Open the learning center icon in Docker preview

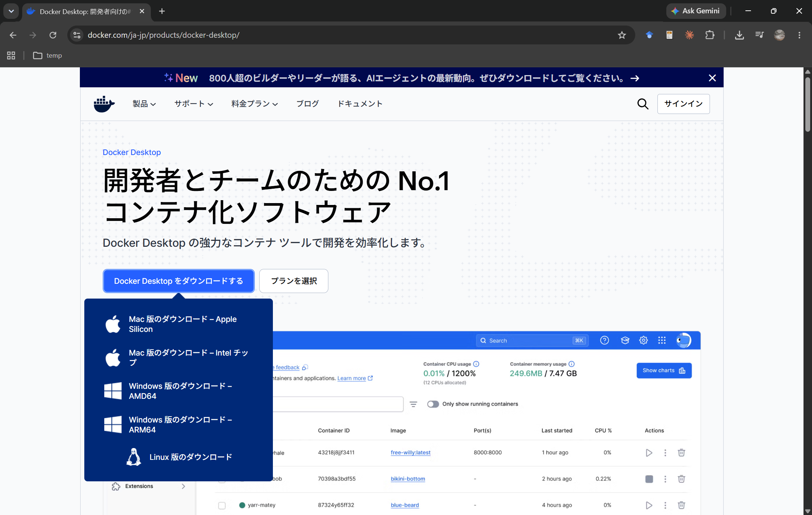[625, 340]
